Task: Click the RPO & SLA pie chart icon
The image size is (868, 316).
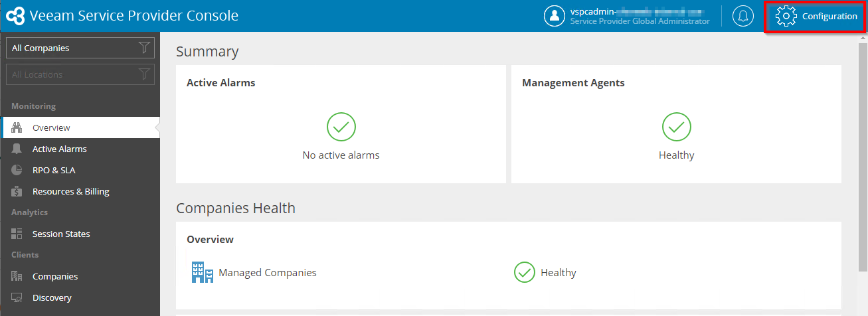Action: click(17, 170)
